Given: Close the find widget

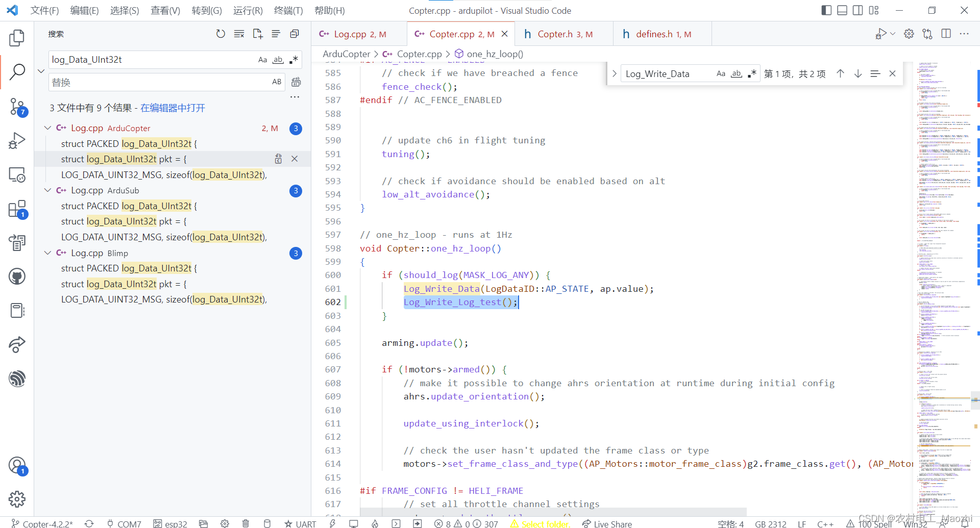Looking at the screenshot, I should click(x=893, y=73).
